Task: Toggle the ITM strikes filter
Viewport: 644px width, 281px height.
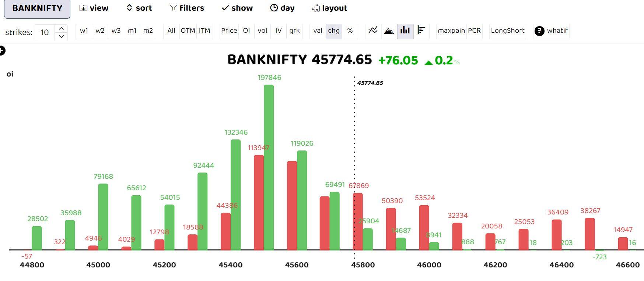Action: [204, 31]
